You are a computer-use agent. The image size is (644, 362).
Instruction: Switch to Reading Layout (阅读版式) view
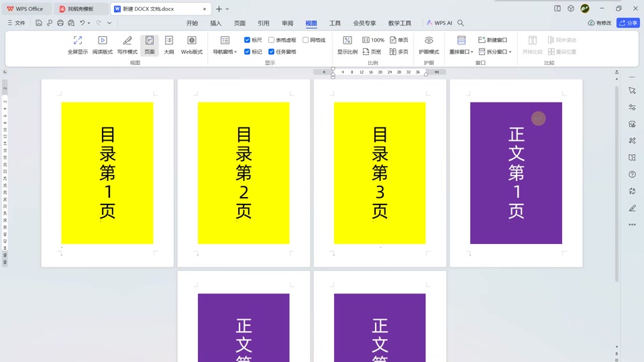(x=102, y=45)
